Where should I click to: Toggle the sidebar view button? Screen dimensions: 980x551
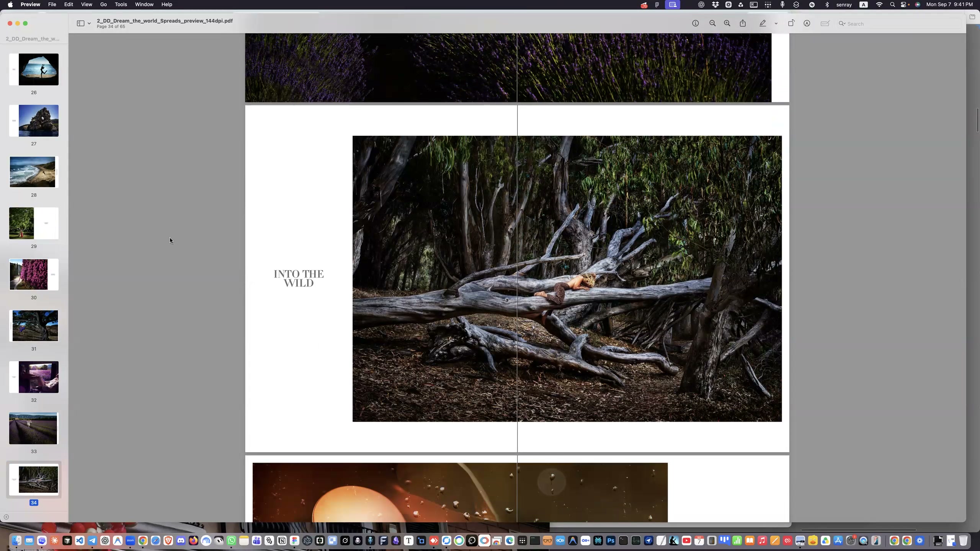pos(80,23)
